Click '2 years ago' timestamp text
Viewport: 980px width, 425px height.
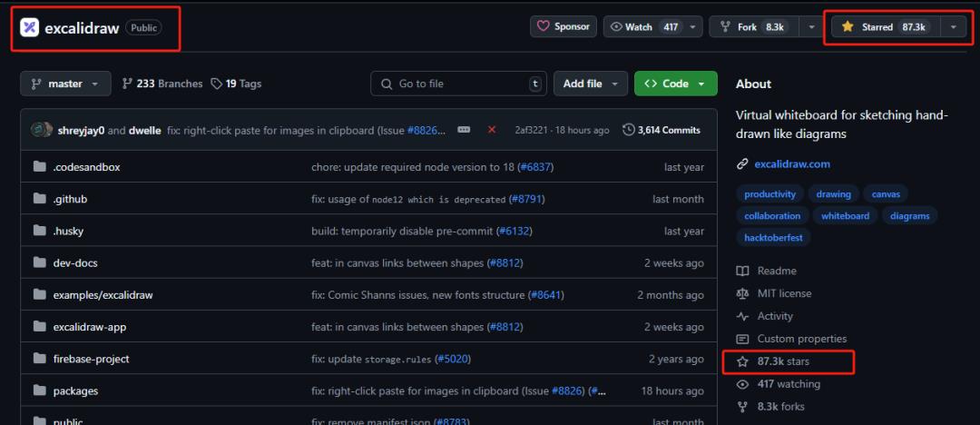point(676,359)
